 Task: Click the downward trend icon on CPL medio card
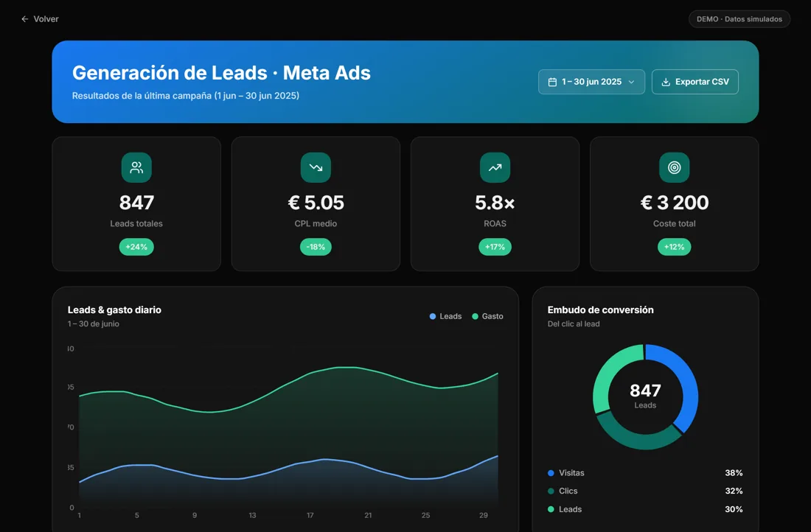(316, 167)
